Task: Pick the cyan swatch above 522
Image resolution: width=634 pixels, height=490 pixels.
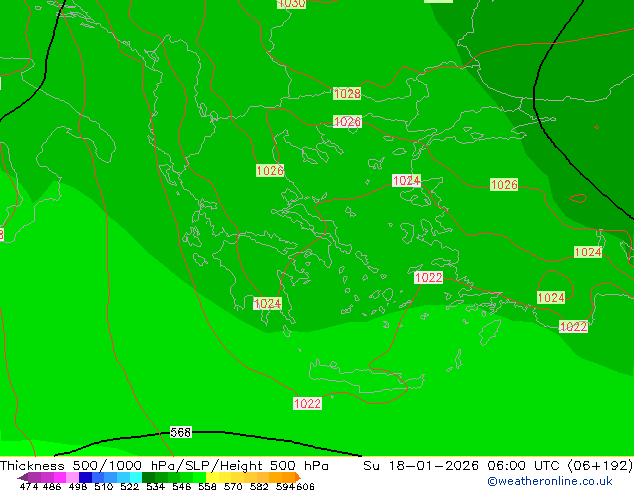Action: [135, 477]
